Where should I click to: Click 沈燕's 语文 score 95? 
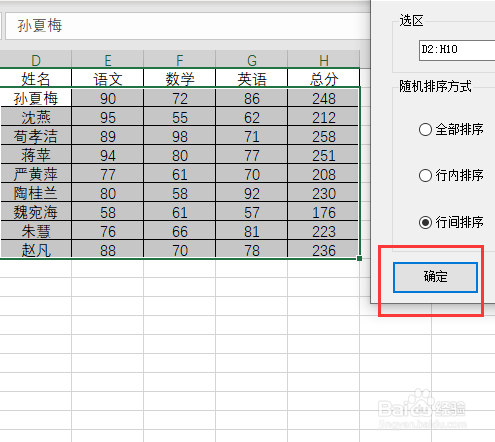(x=108, y=117)
